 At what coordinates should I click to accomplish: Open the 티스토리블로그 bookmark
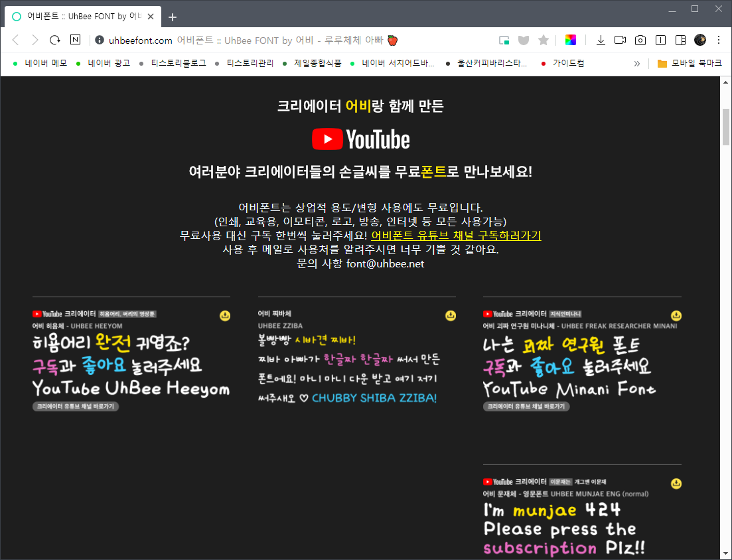point(173,63)
